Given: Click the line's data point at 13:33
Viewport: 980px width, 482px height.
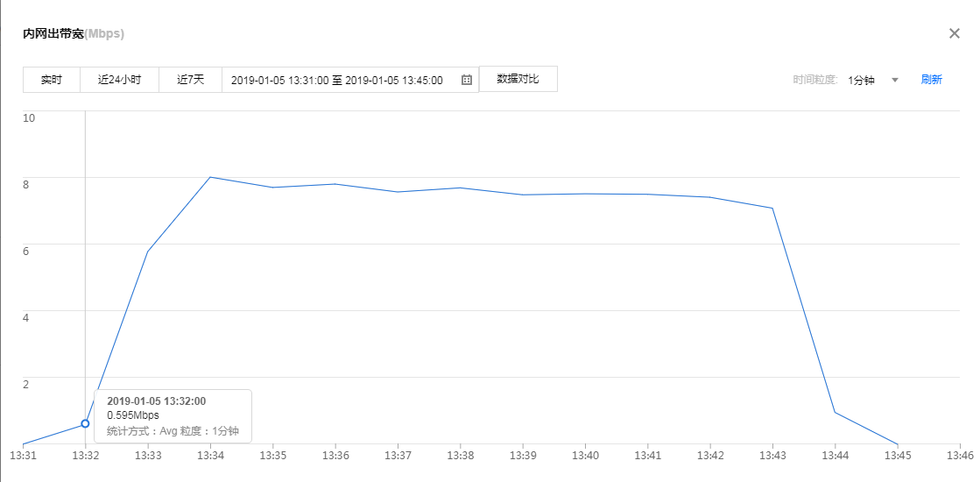Looking at the screenshot, I should coord(148,252).
